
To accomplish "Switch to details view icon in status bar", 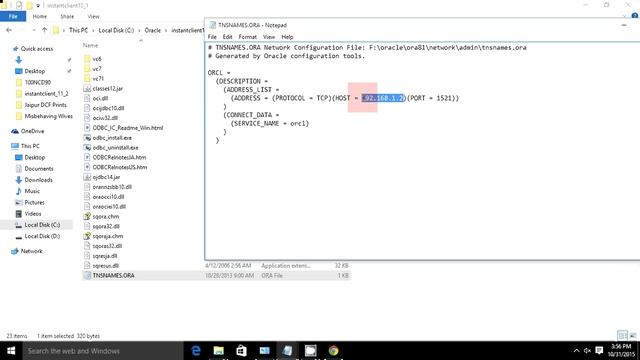I will pyautogui.click(x=622, y=336).
